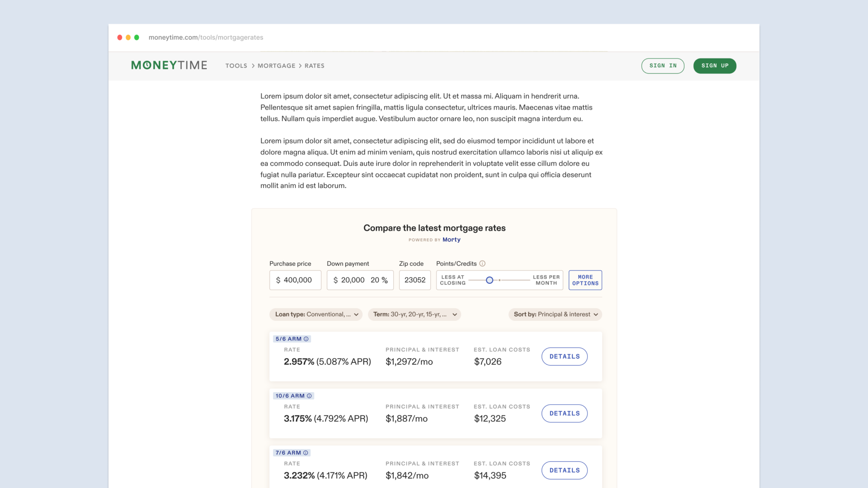Click the info icon beside 10/6 ARM
This screenshot has width=868, height=488.
(310, 396)
